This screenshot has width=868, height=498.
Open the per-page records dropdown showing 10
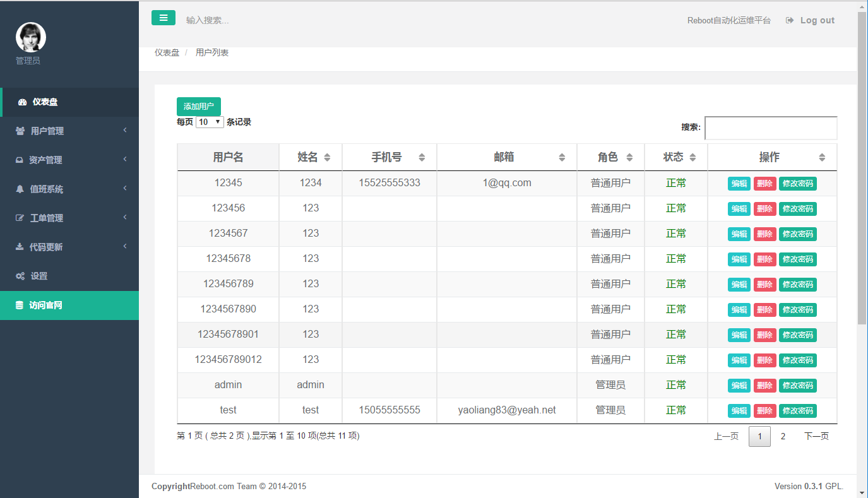(209, 121)
